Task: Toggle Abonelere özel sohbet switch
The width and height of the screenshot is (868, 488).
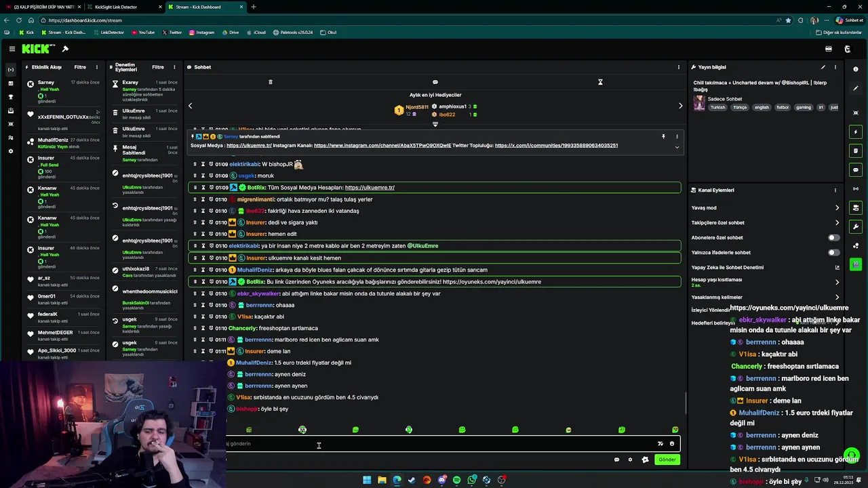Action: pyautogui.click(x=833, y=238)
